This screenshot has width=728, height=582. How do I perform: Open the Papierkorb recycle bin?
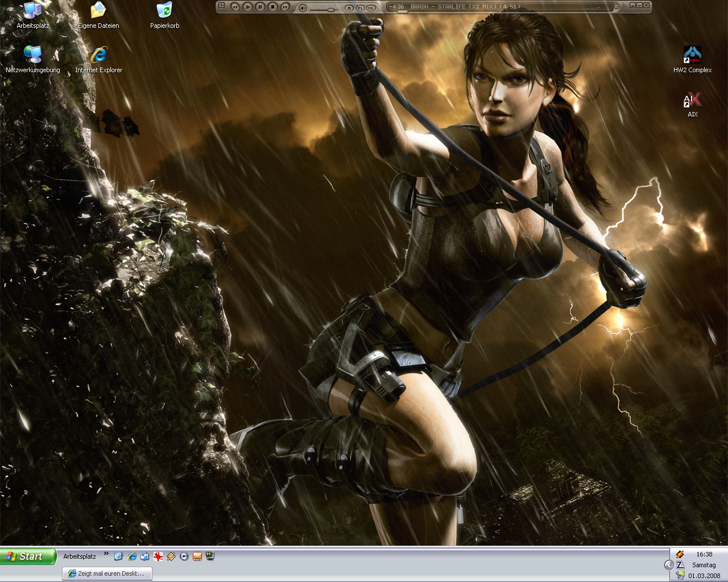[x=164, y=15]
